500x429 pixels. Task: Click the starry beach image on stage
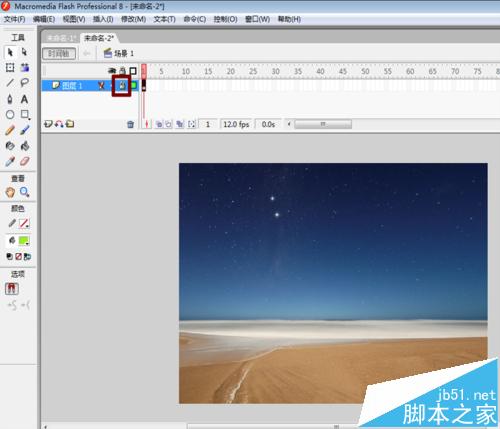(x=333, y=283)
